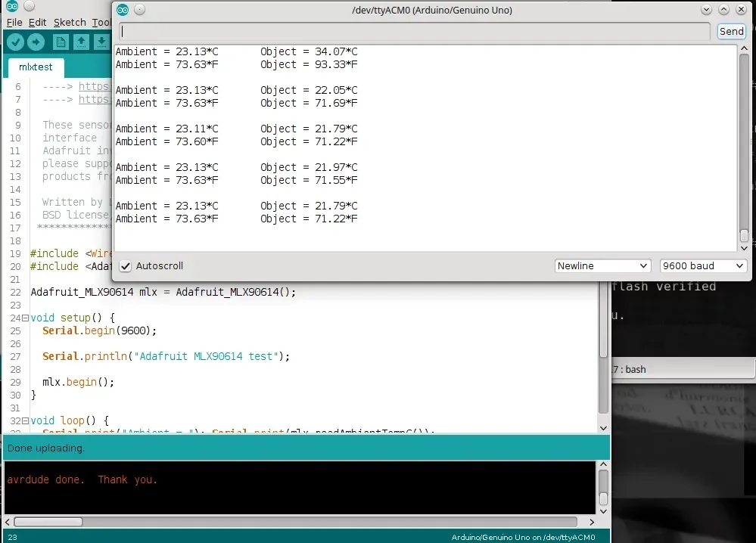This screenshot has height=543, width=756.
Task: Select the mlxtest sketch tab
Action: [x=36, y=67]
